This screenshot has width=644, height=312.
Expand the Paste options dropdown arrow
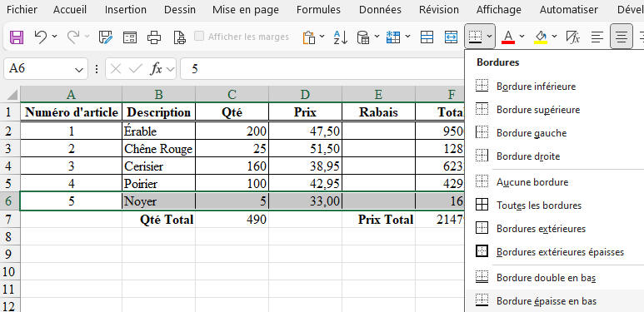coord(322,37)
